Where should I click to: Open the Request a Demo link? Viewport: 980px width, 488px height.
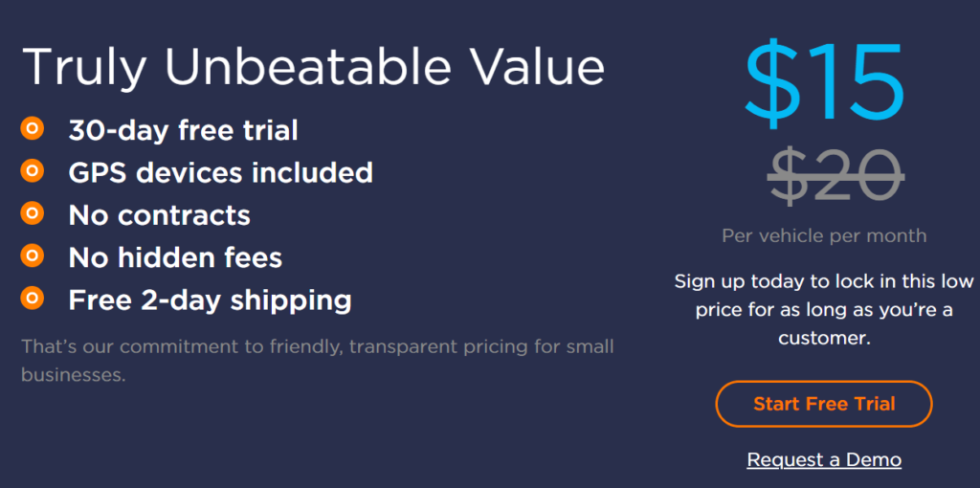[x=824, y=460]
